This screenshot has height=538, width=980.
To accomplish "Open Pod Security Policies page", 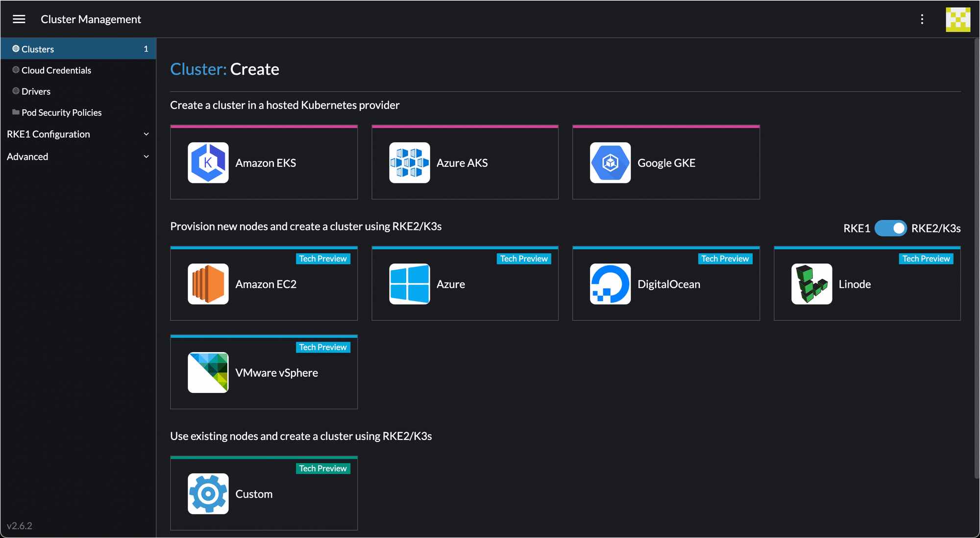I will pyautogui.click(x=61, y=113).
